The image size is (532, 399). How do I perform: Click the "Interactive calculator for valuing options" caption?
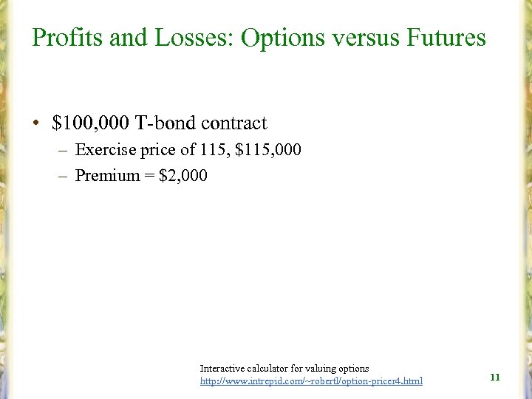(x=284, y=368)
